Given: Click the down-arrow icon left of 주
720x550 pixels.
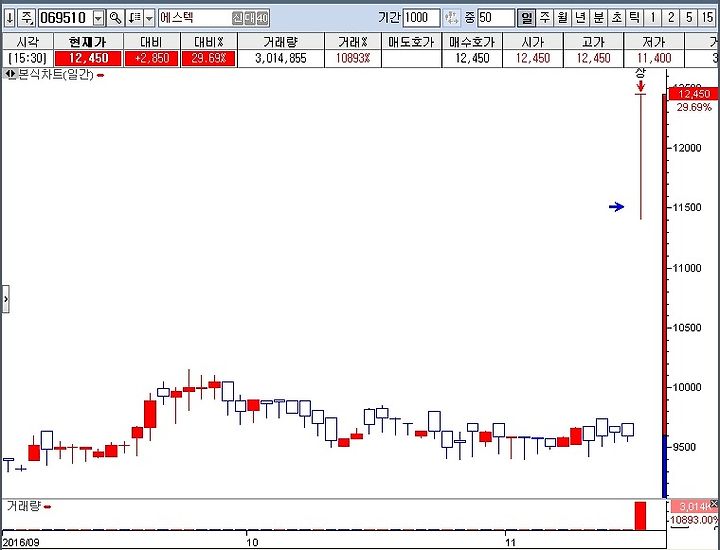Looking at the screenshot, I should click(x=10, y=18).
